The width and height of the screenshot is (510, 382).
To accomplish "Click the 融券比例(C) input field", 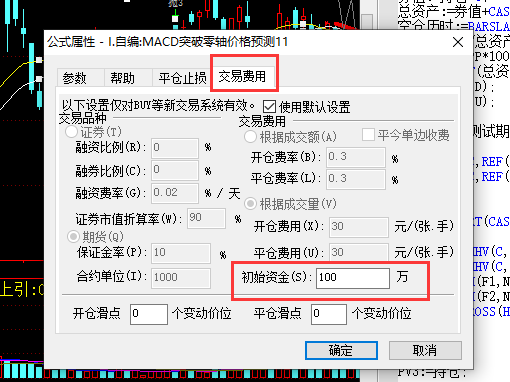I will click(175, 171).
